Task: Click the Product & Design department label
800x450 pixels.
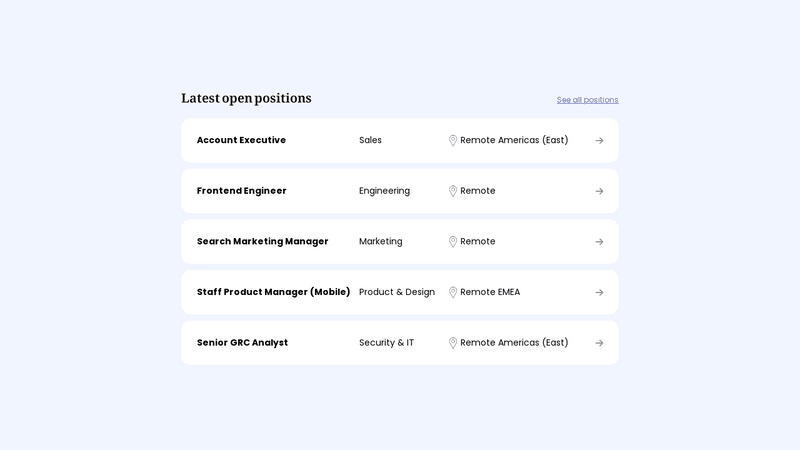Action: tap(397, 292)
